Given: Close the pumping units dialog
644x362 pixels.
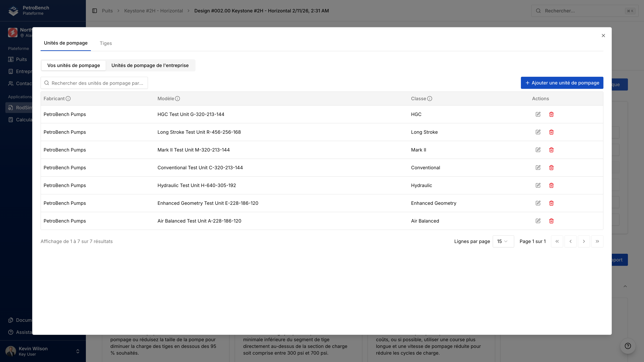Looking at the screenshot, I should pyautogui.click(x=603, y=36).
